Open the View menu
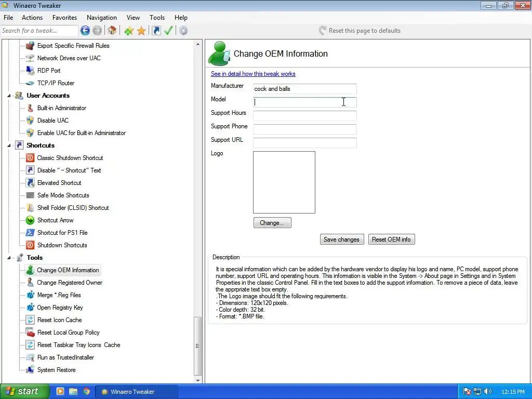Viewport: 532px width, 399px height. (x=133, y=18)
